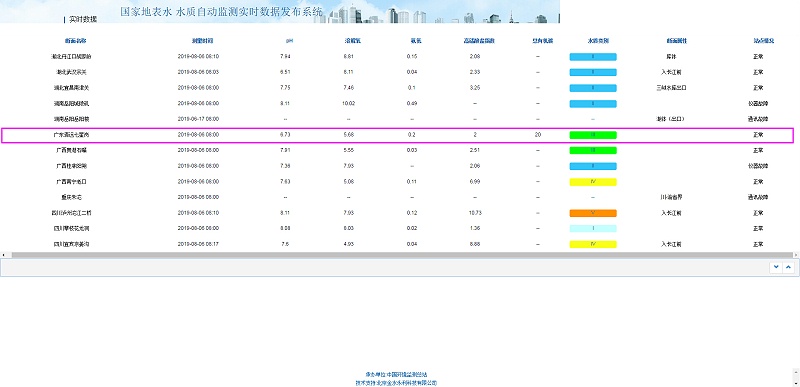
Task: Click the green class III bar in highlighted row
Action: pyautogui.click(x=593, y=135)
